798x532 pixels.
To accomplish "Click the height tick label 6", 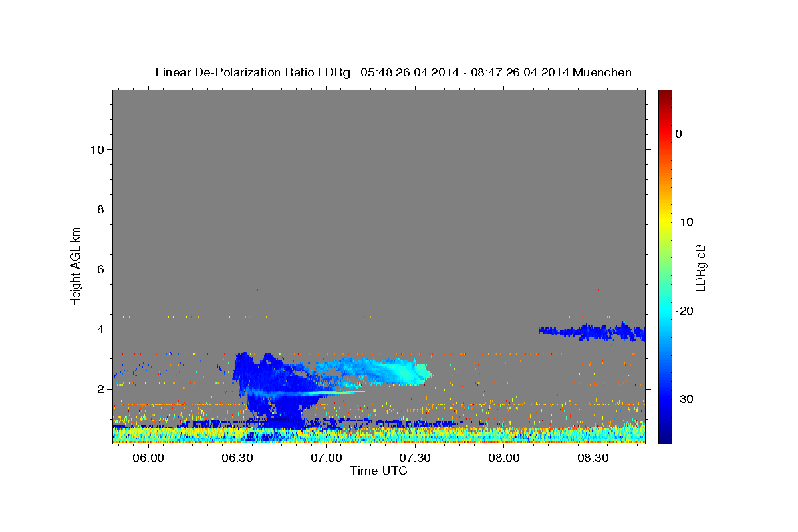I will 100,269.
